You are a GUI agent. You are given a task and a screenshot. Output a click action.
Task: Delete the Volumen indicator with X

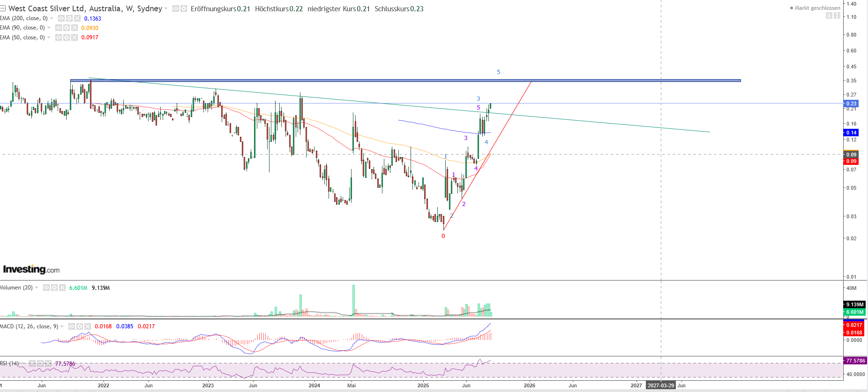coord(62,288)
